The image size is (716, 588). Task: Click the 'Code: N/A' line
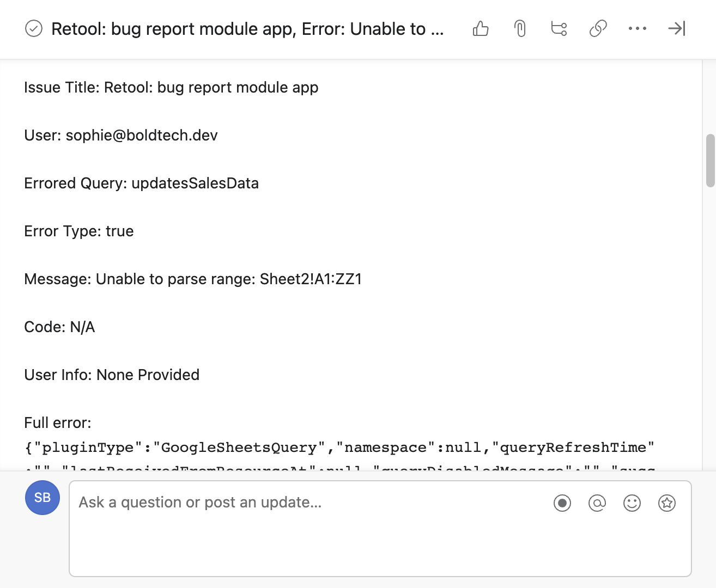(59, 327)
